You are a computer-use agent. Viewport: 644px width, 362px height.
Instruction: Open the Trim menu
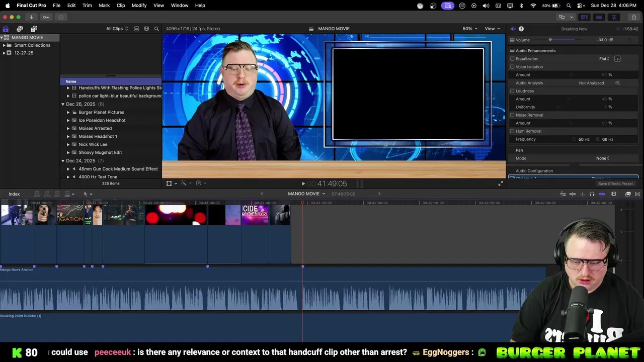coord(87,6)
